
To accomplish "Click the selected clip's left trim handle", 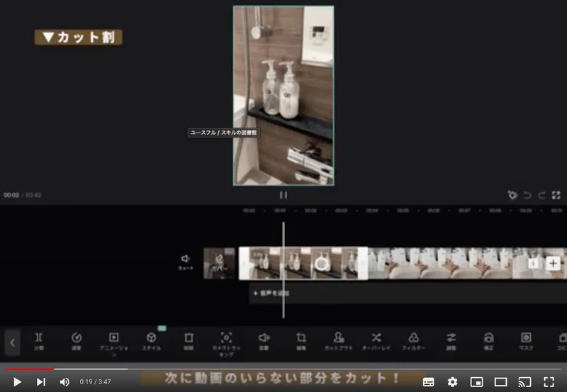I will (243, 263).
